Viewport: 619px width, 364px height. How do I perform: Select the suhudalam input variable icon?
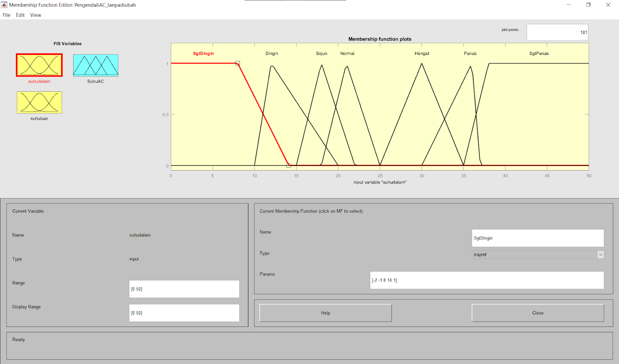(x=39, y=65)
